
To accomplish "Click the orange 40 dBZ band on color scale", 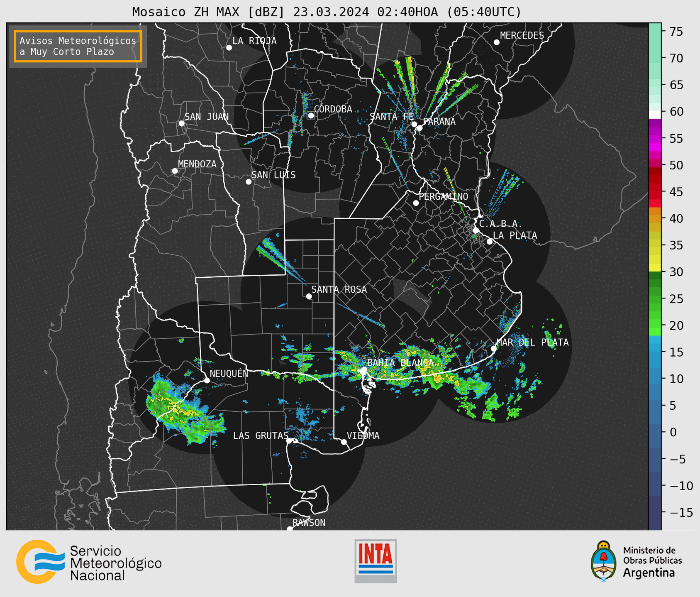I will [655, 218].
